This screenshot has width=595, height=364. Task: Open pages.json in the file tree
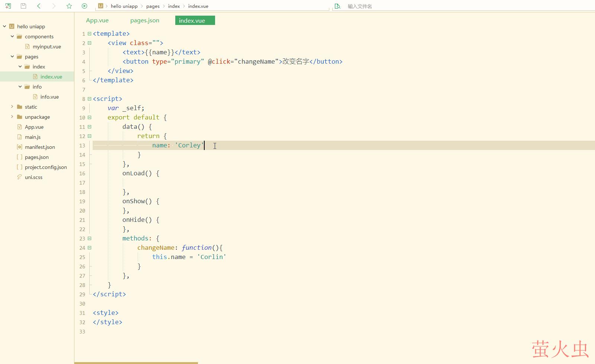click(x=36, y=157)
